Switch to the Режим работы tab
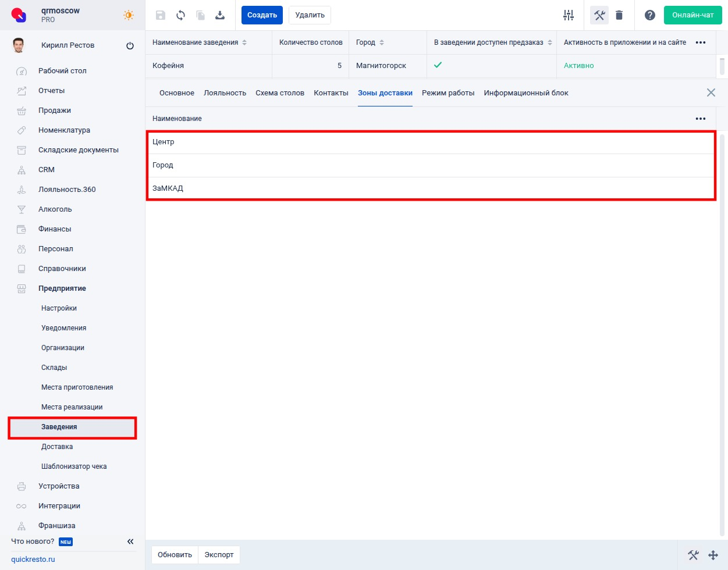Image resolution: width=728 pixels, height=570 pixels. coord(448,93)
